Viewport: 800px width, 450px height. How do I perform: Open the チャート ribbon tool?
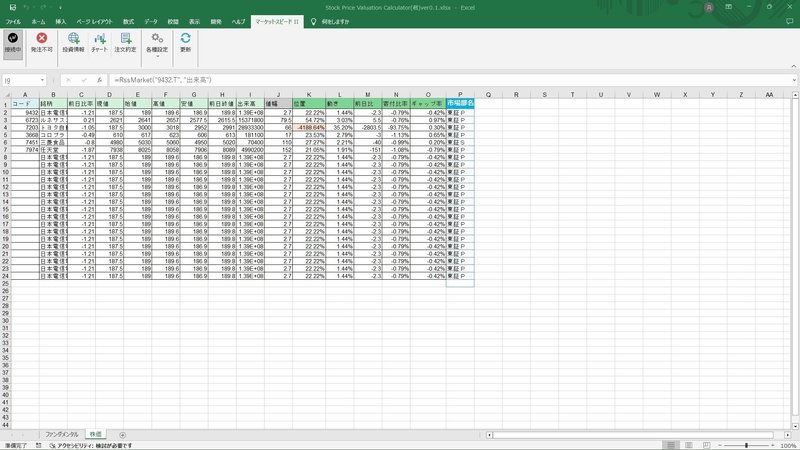99,42
